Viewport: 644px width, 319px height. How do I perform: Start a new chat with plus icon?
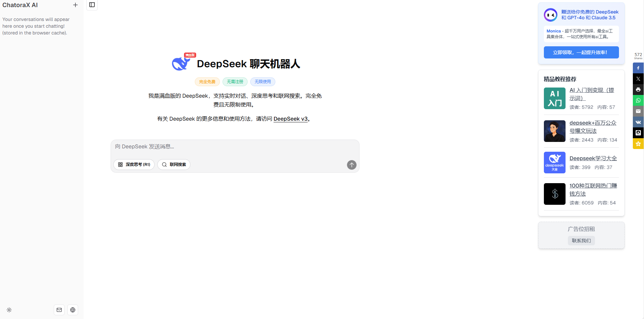(x=75, y=5)
